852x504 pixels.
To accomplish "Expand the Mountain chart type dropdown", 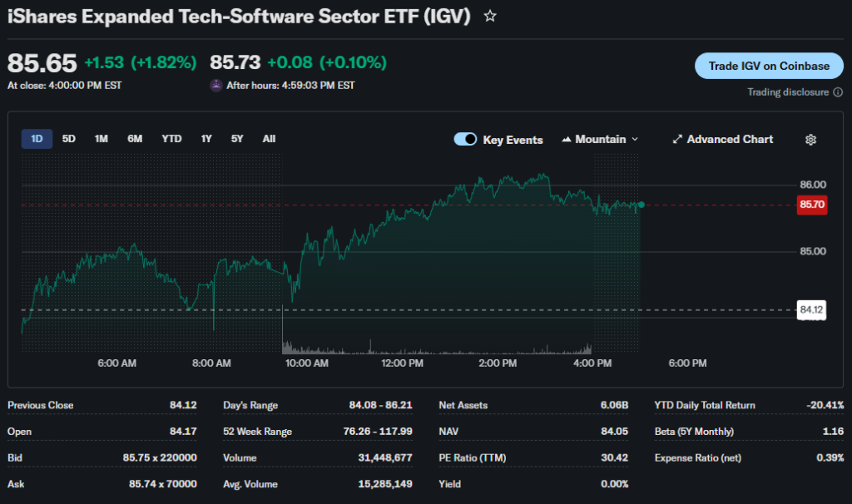I will 634,140.
